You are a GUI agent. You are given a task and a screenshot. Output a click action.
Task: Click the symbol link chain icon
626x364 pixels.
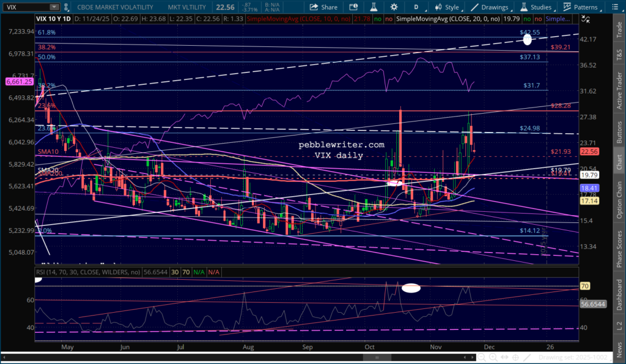pos(66,7)
